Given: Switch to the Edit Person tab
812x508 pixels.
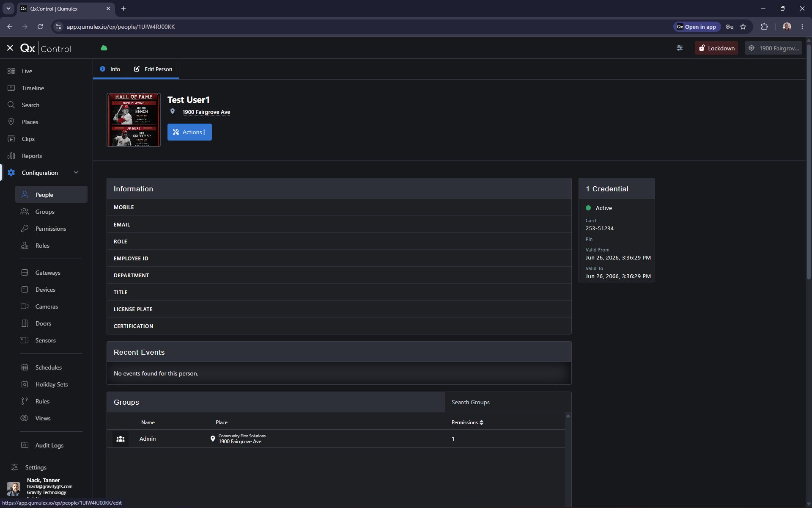Looking at the screenshot, I should (153, 69).
